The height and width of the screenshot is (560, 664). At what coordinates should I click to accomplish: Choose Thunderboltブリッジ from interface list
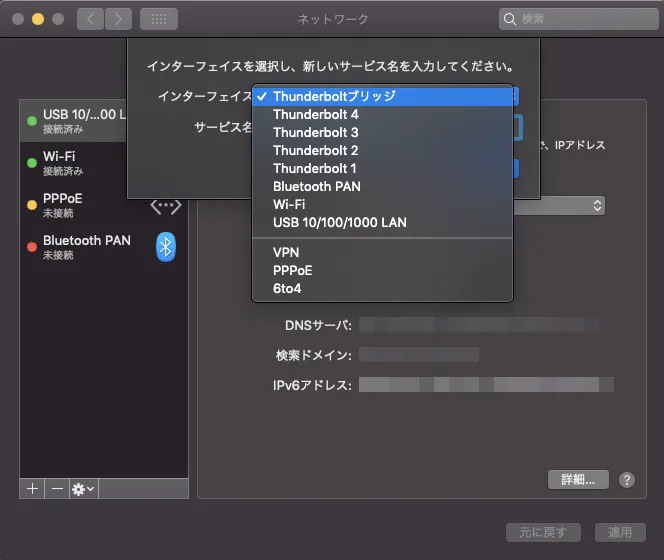click(382, 96)
